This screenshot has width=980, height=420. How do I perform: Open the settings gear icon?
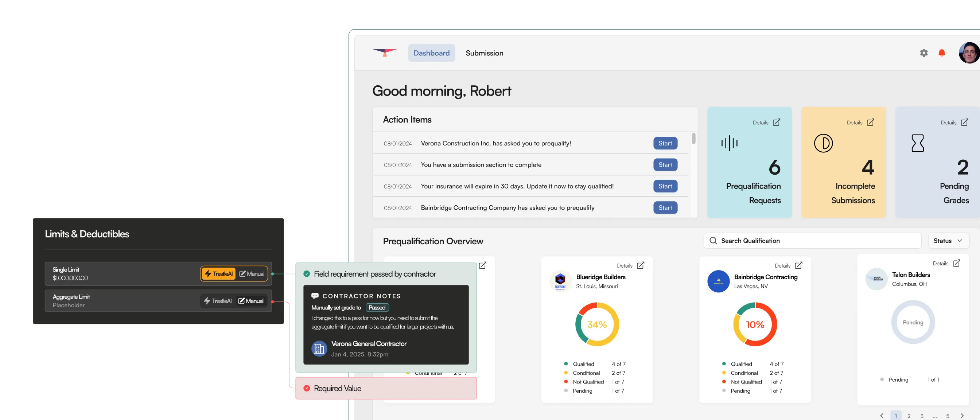coord(924,53)
